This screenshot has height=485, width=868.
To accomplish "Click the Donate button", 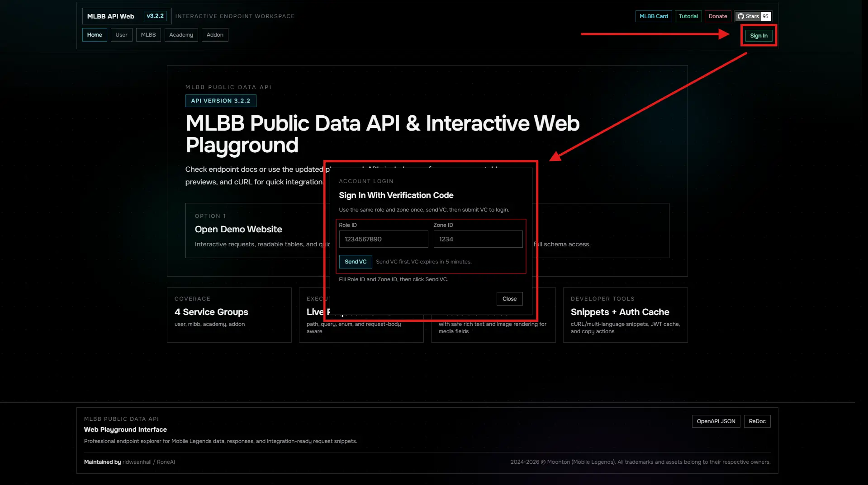I will pyautogui.click(x=717, y=16).
